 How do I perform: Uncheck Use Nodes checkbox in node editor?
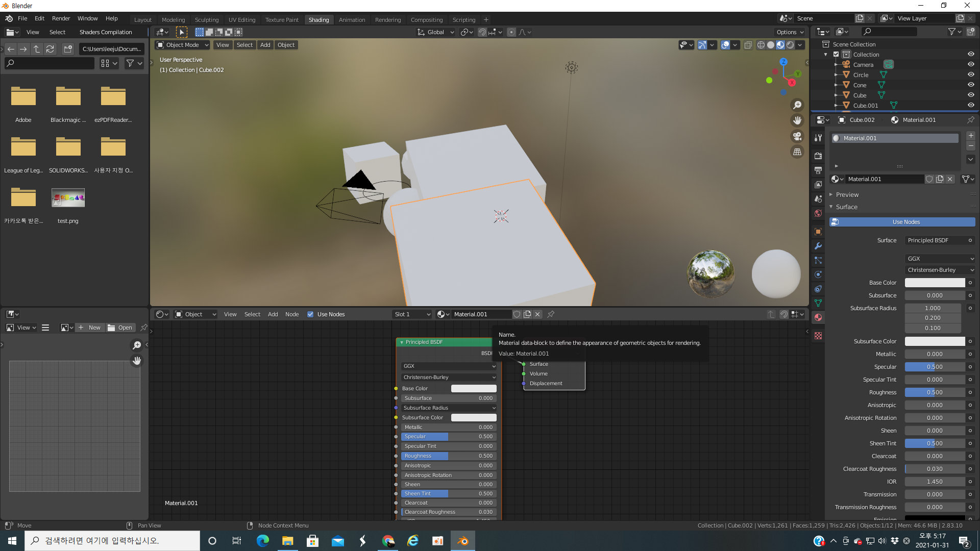[310, 314]
